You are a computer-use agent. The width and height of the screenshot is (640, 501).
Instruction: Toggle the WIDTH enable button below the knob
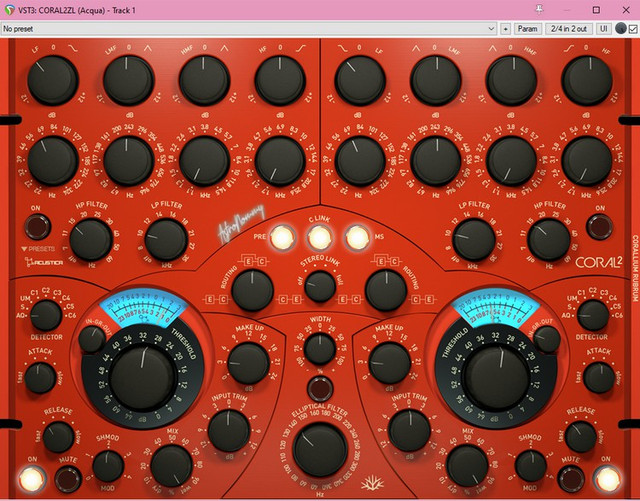click(x=320, y=388)
